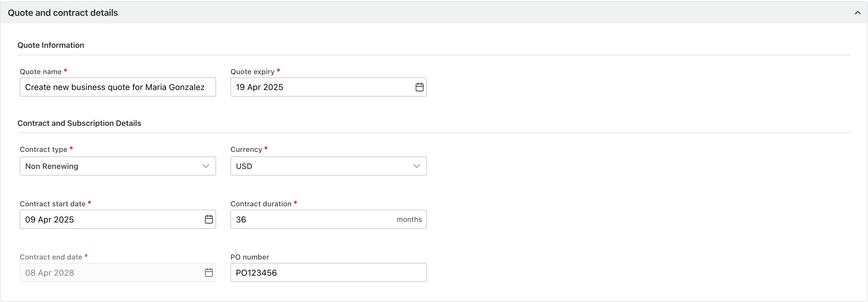This screenshot has width=868, height=302.
Task: Click the 08 Apr 2028 end date
Action: 49,273
